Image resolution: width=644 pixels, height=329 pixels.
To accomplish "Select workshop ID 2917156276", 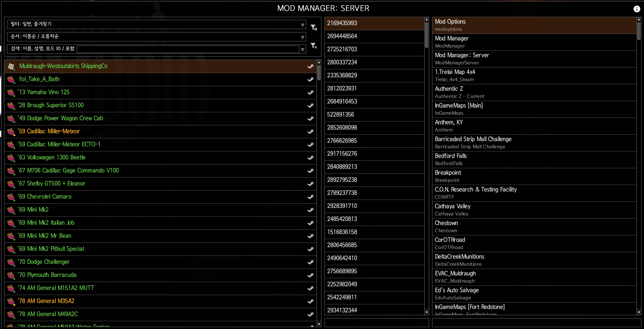I will [374, 154].
